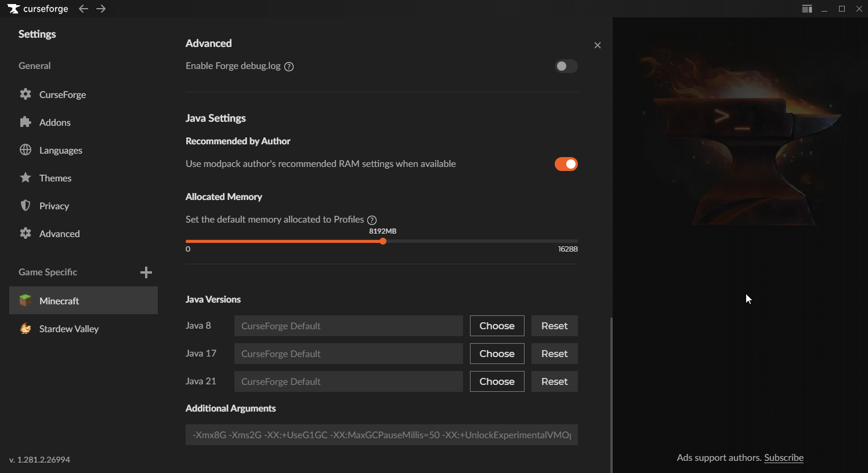This screenshot has width=868, height=473.
Task: Open the Advanced settings page
Action: tap(84, 234)
